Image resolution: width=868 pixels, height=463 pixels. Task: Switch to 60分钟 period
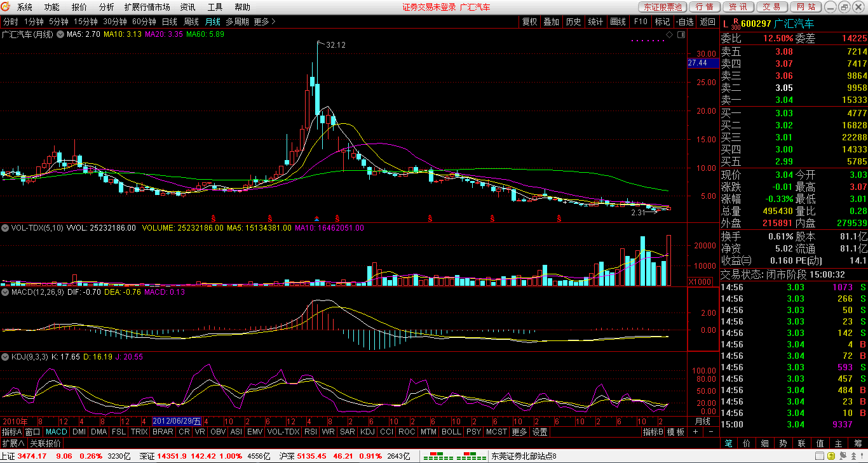pos(144,22)
